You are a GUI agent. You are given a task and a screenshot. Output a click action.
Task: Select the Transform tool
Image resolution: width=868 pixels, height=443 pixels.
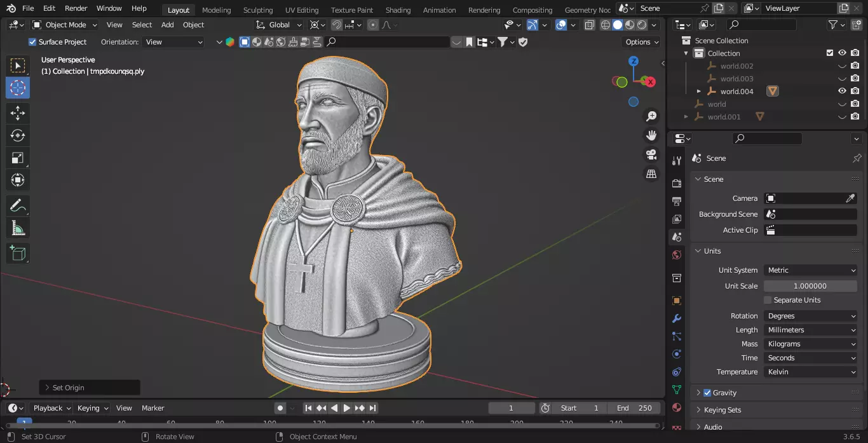18,180
